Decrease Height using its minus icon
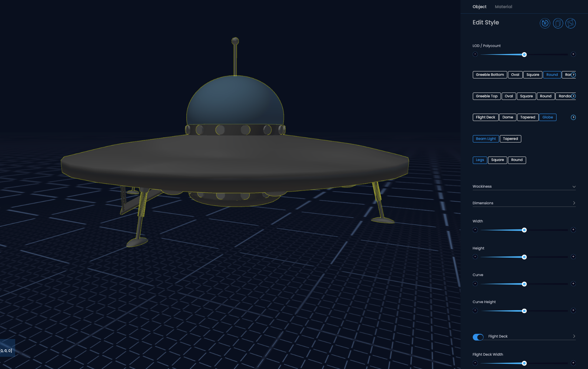This screenshot has height=369, width=588. (x=475, y=257)
